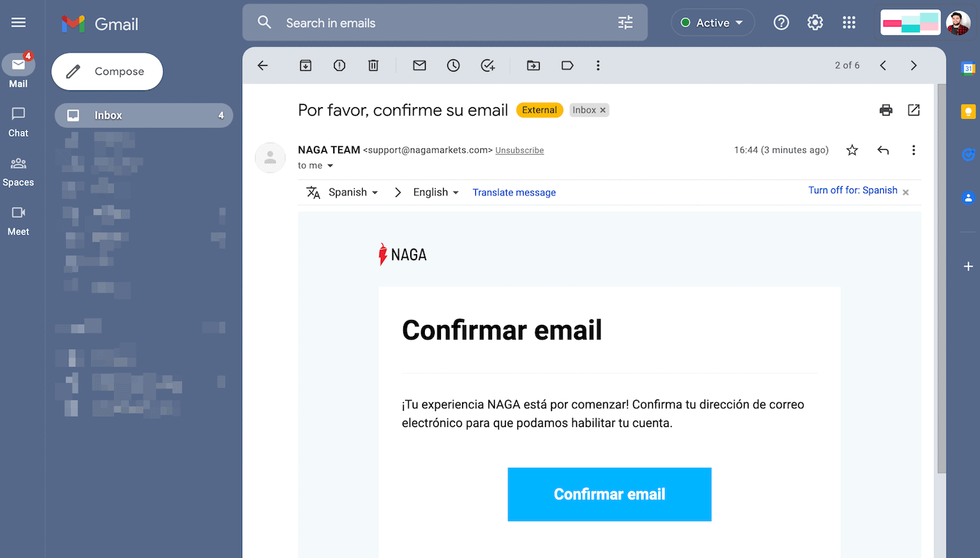
Task: Click the sender's avatar
Action: coord(270,158)
